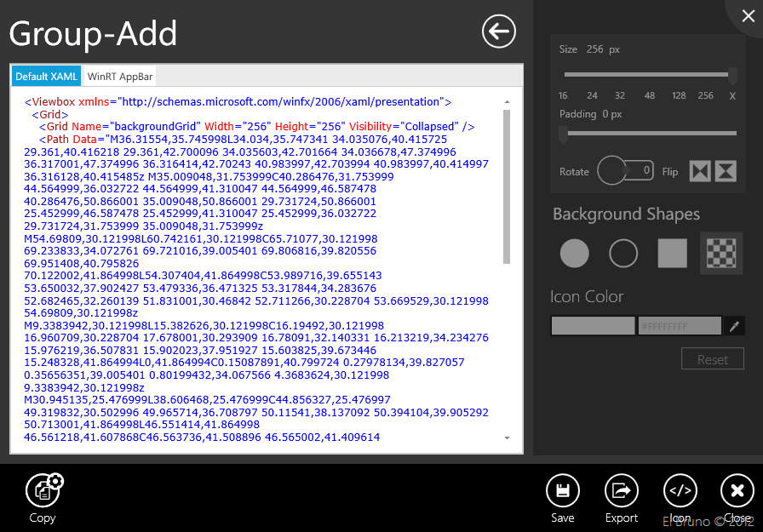Flip the icon horizontally
The image size is (763, 532).
pos(699,171)
